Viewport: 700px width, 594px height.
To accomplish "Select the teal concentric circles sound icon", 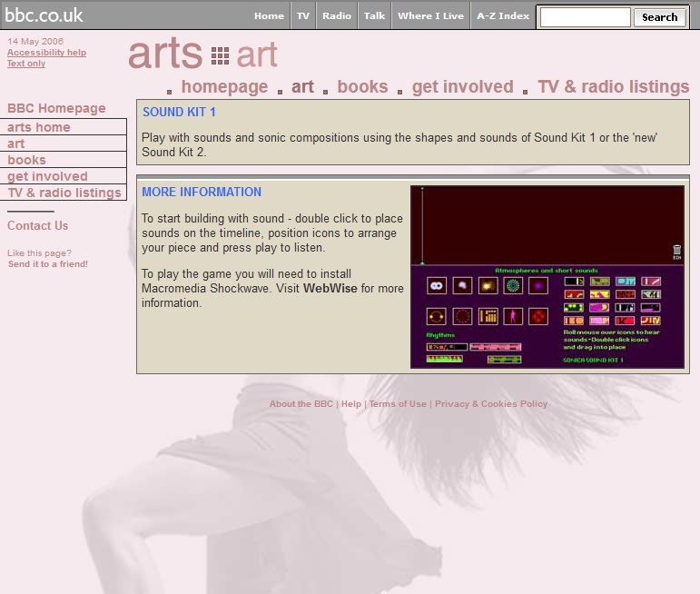I will point(513,285).
